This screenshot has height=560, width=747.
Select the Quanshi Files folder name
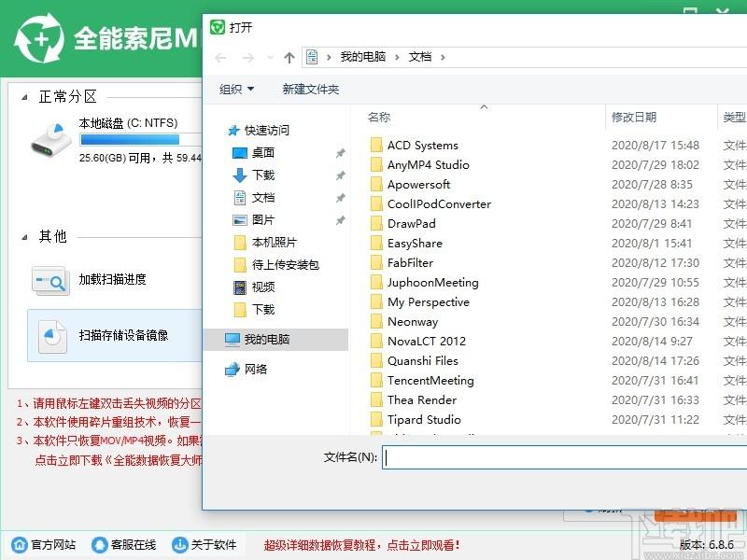pyautogui.click(x=423, y=360)
